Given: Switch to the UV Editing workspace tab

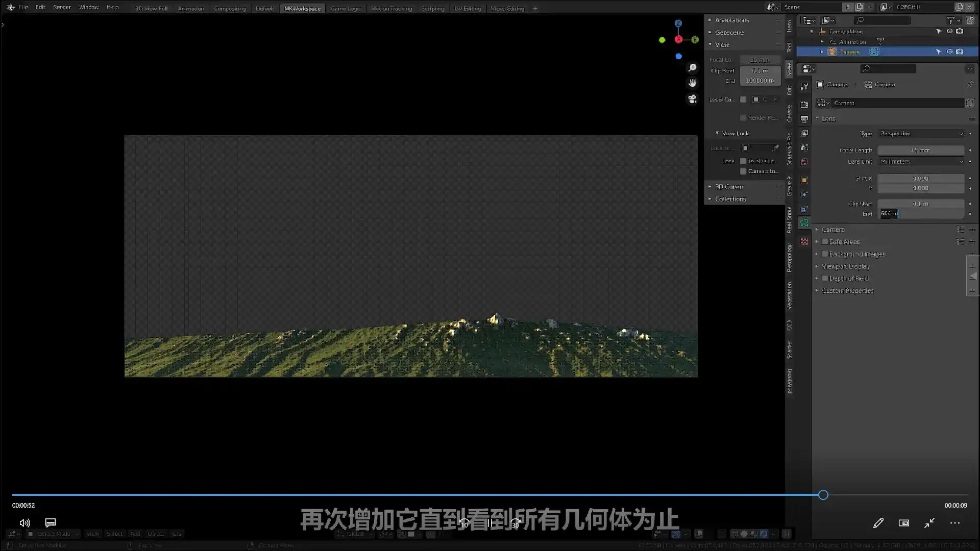Looking at the screenshot, I should [468, 8].
